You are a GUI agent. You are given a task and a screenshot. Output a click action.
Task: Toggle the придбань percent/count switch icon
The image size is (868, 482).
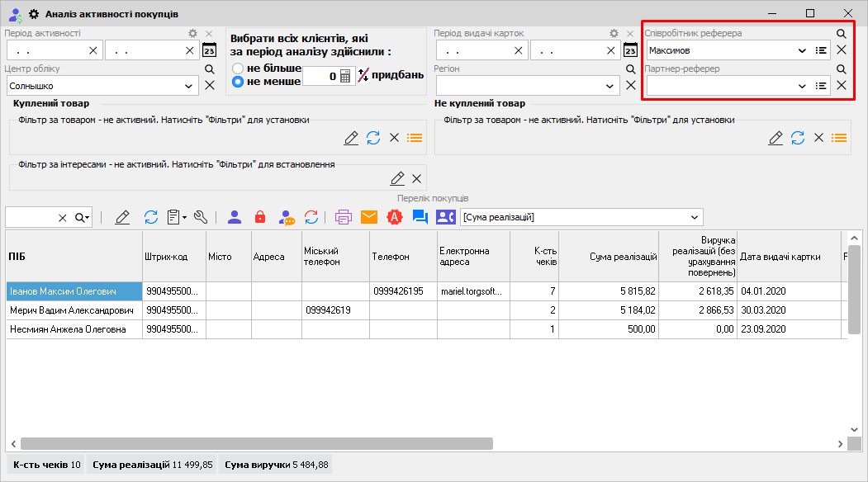coord(363,75)
